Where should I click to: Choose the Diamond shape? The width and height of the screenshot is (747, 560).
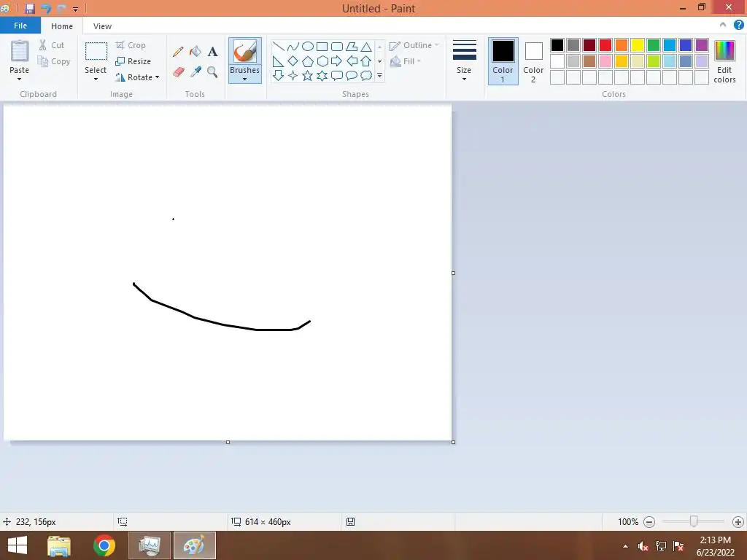[293, 61]
